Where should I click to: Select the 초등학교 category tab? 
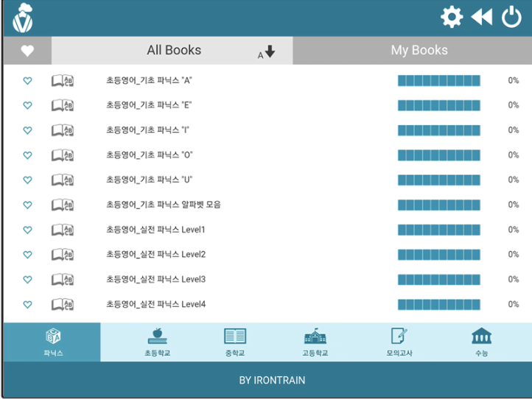(158, 342)
